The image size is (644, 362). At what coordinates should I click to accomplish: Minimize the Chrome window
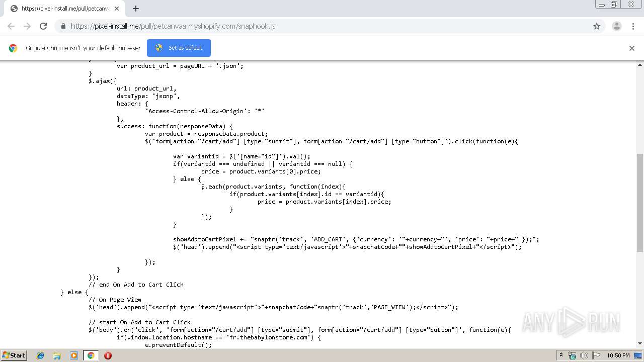[602, 5]
